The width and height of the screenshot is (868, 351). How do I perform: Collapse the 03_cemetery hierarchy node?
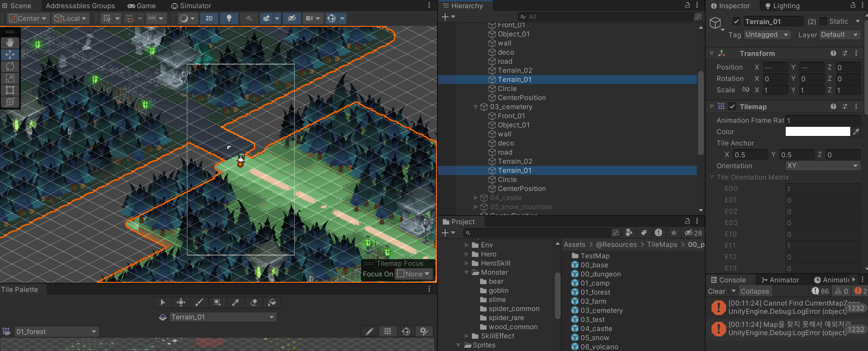pyautogui.click(x=476, y=107)
